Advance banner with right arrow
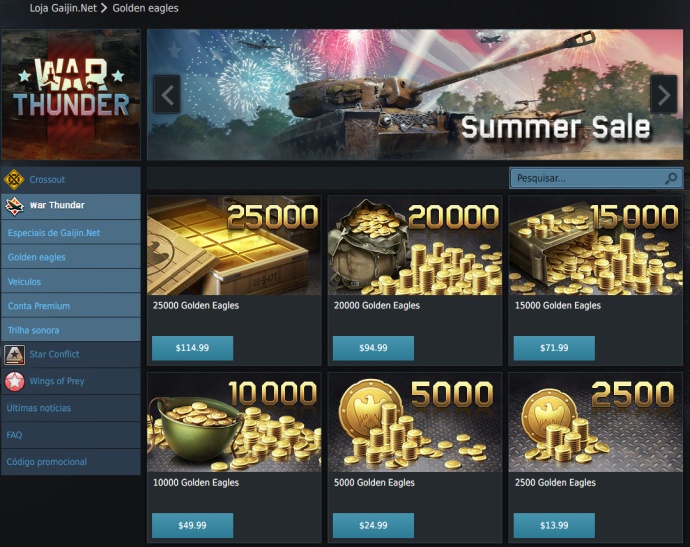The height and width of the screenshot is (547, 690). click(x=664, y=95)
